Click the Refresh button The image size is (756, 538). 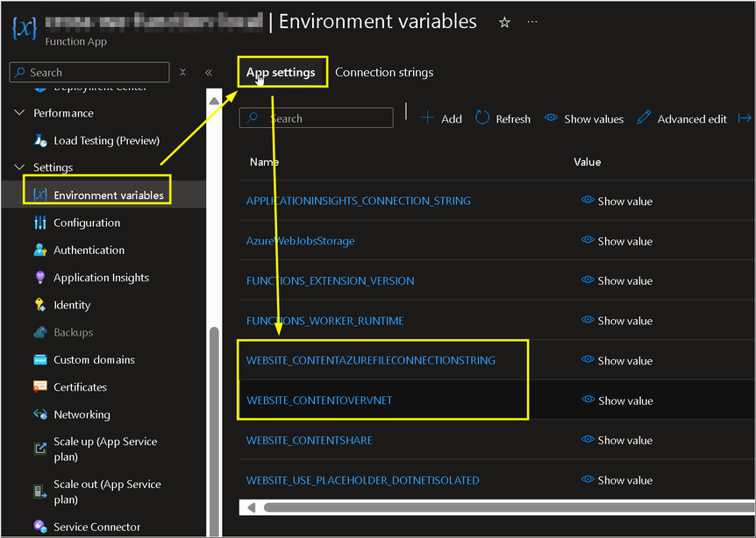click(503, 119)
